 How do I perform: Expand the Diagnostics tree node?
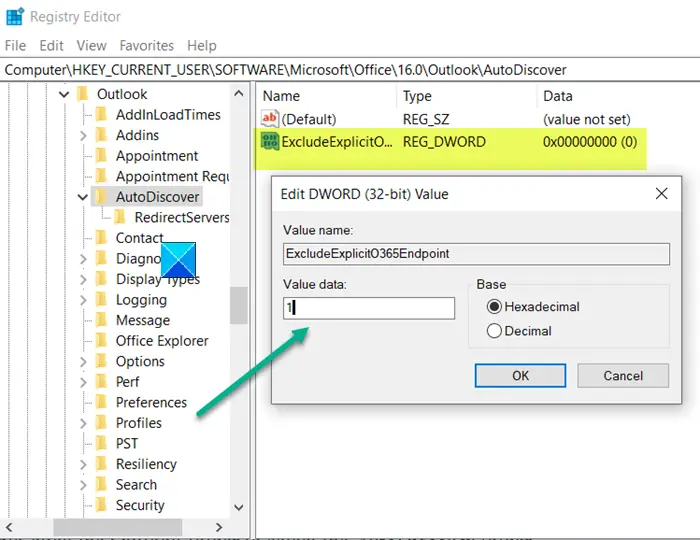coord(83,258)
